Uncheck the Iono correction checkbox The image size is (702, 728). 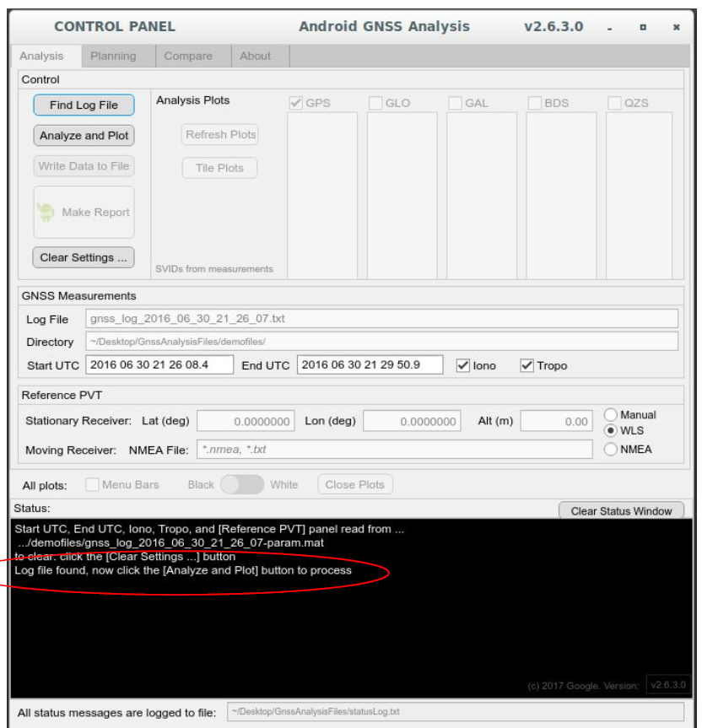462,365
